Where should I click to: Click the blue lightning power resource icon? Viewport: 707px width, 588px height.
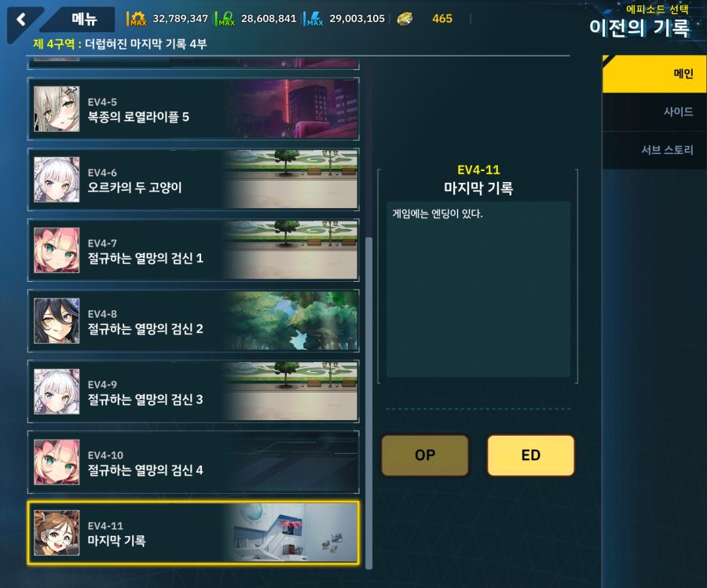click(x=315, y=19)
